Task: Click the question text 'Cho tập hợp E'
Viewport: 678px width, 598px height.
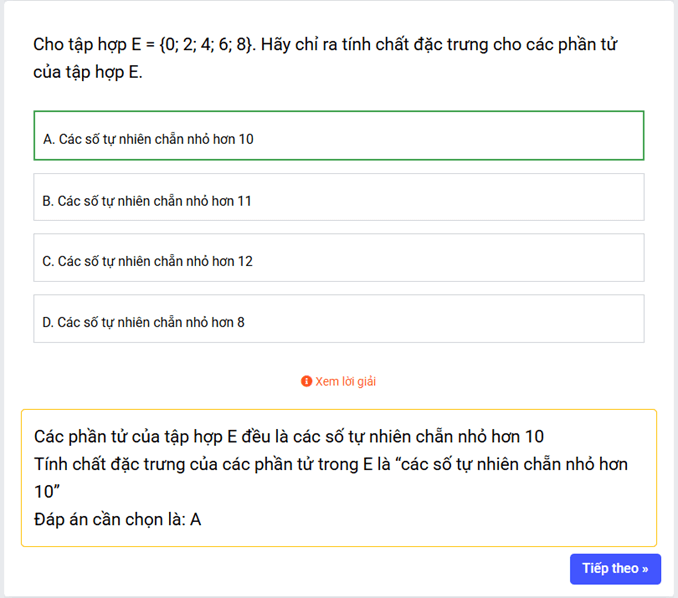Action: 325,58
